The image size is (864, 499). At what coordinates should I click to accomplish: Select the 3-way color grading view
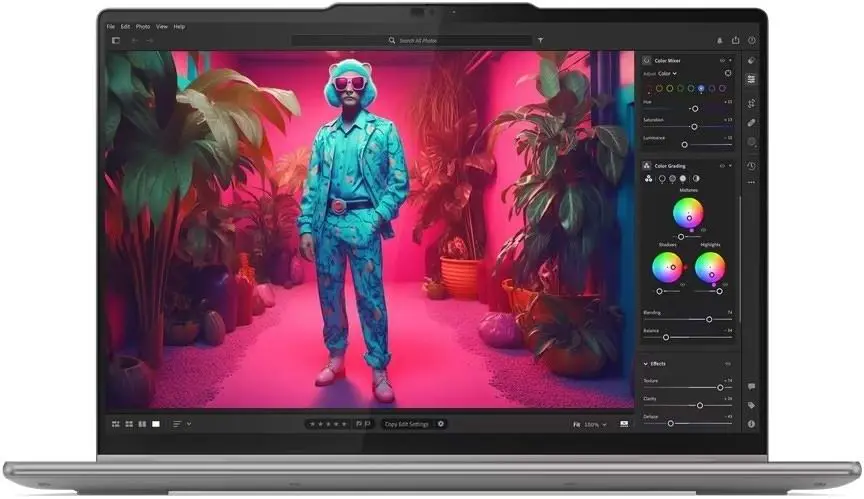649,178
